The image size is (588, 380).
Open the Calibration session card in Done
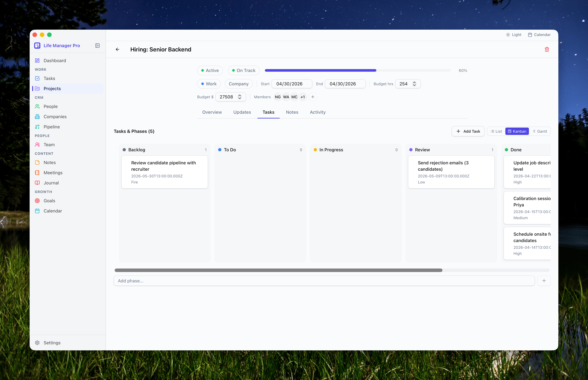pos(527,208)
